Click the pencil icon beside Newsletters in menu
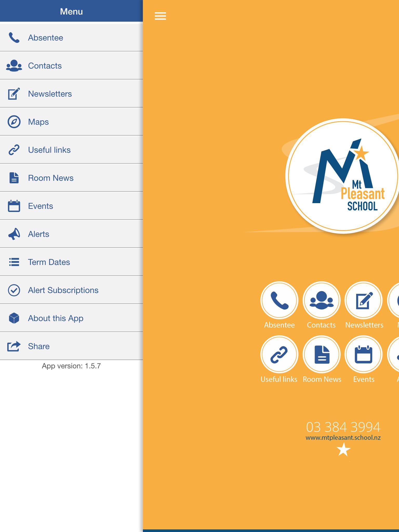 [14, 94]
